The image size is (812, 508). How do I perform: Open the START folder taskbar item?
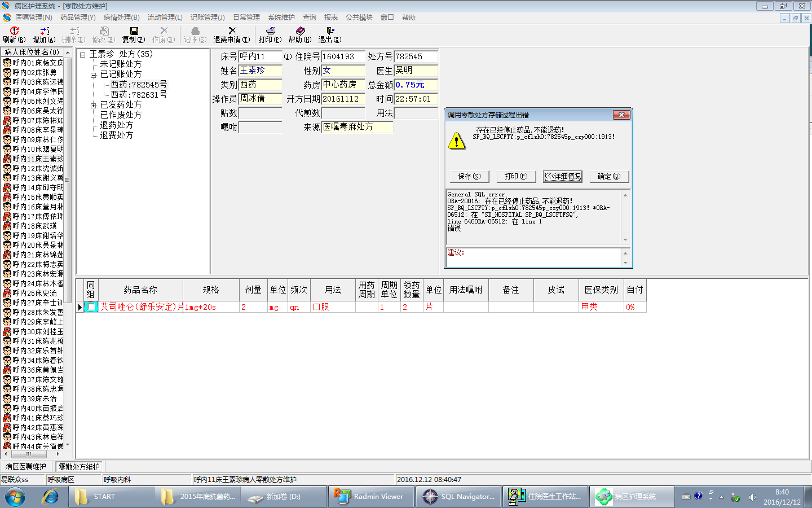coord(111,497)
